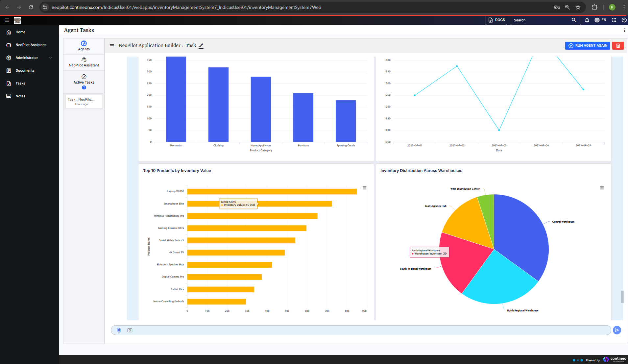
Task: Click the Laptop X2000 bar
Action: pos(272,191)
